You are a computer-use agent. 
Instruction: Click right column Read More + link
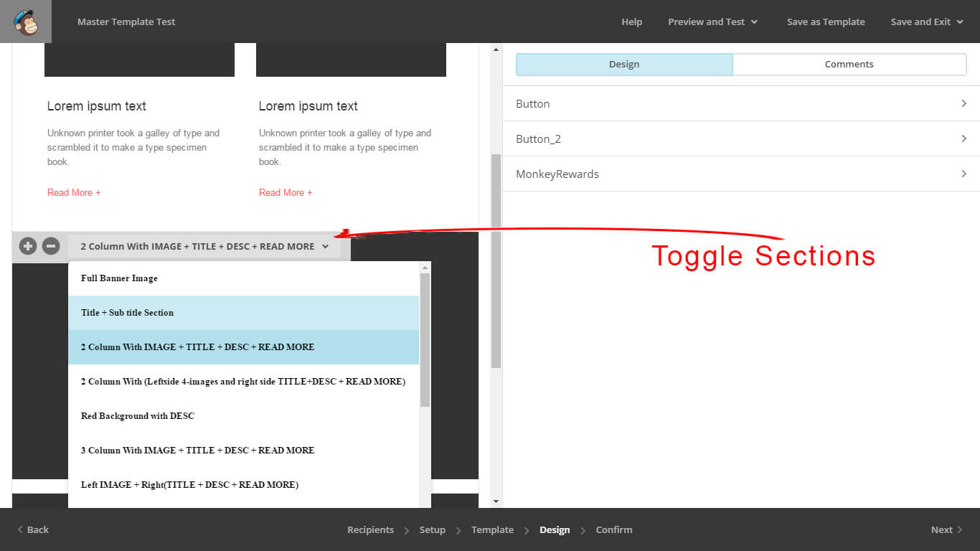coord(286,192)
